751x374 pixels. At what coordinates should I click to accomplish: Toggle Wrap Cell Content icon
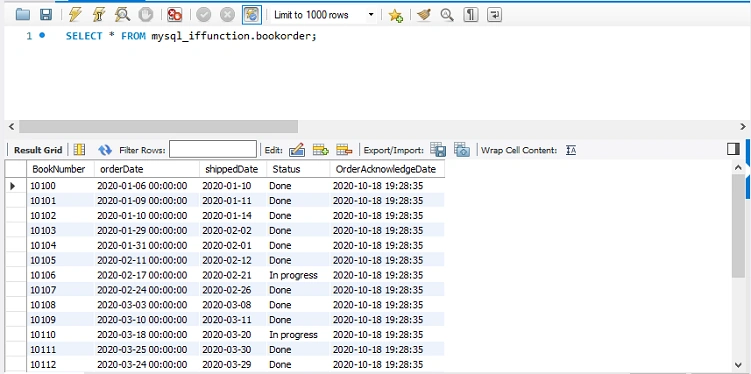pos(571,150)
